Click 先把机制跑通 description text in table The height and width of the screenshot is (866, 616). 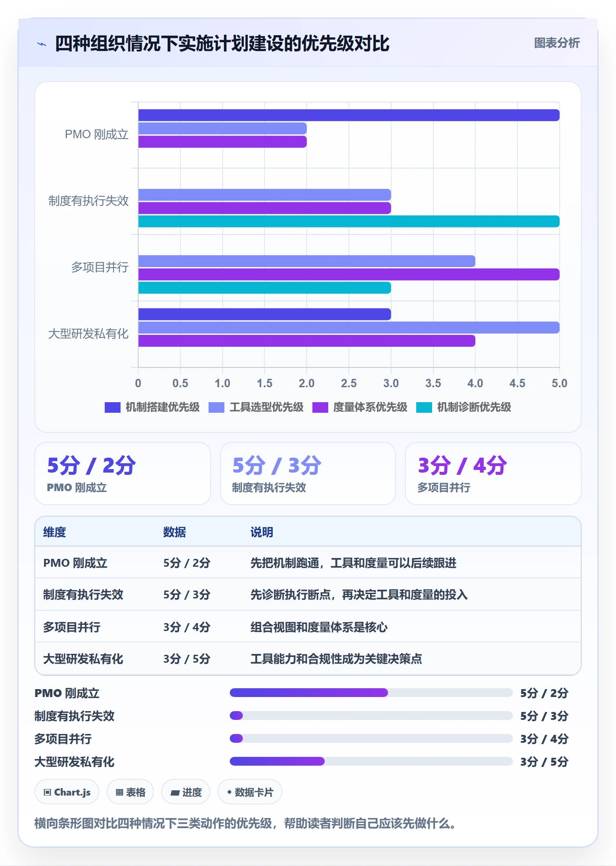[x=353, y=563]
